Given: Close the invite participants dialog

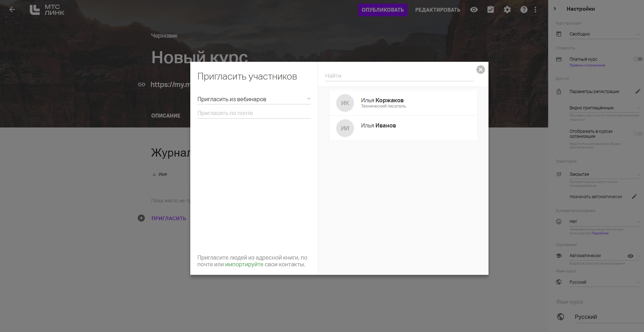Looking at the screenshot, I should pyautogui.click(x=481, y=70).
